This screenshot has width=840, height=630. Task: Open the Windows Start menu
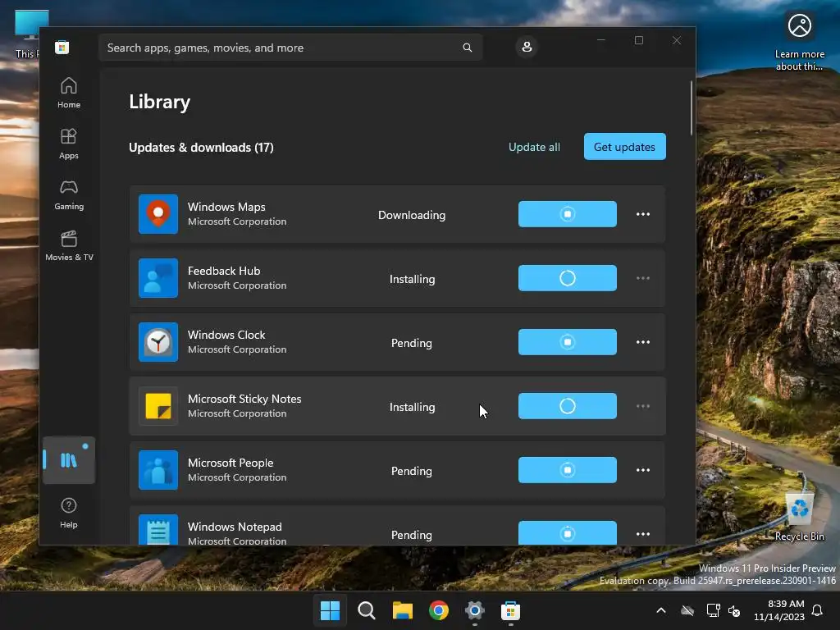pyautogui.click(x=330, y=610)
